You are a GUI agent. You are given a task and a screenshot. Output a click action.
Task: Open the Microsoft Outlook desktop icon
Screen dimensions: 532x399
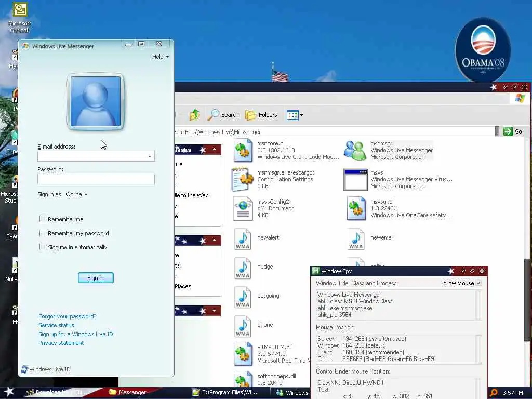click(20, 17)
